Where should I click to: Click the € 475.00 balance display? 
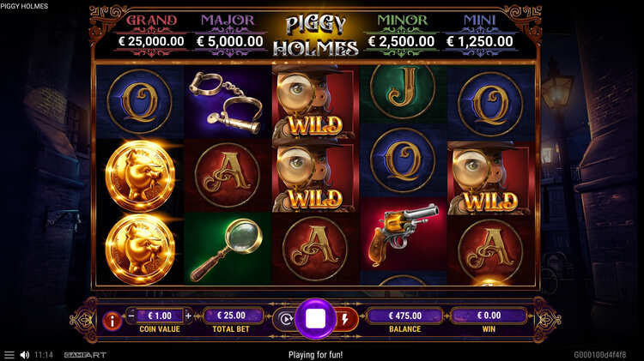405,316
